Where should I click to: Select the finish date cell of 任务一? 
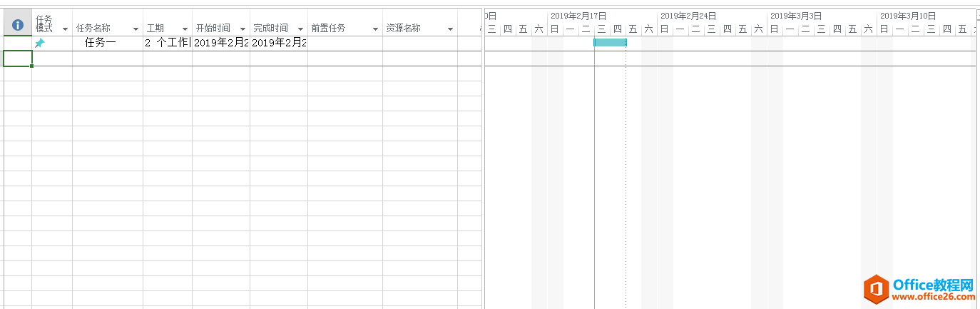click(x=279, y=44)
